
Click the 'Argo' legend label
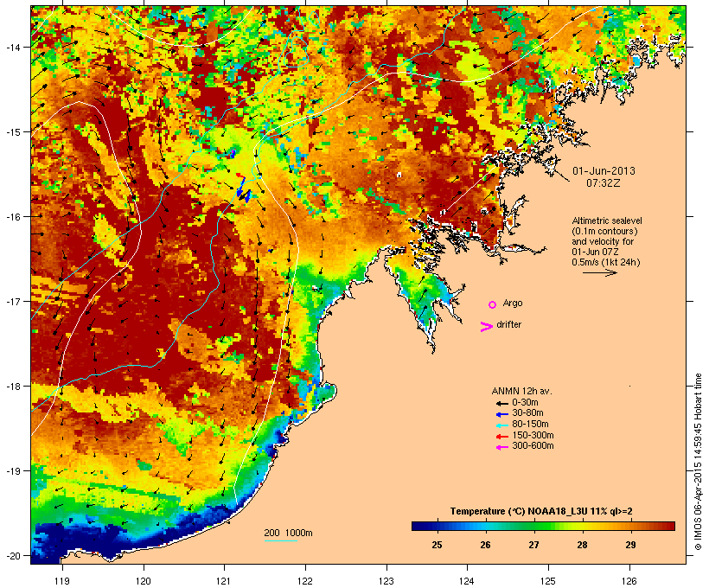[x=513, y=303]
